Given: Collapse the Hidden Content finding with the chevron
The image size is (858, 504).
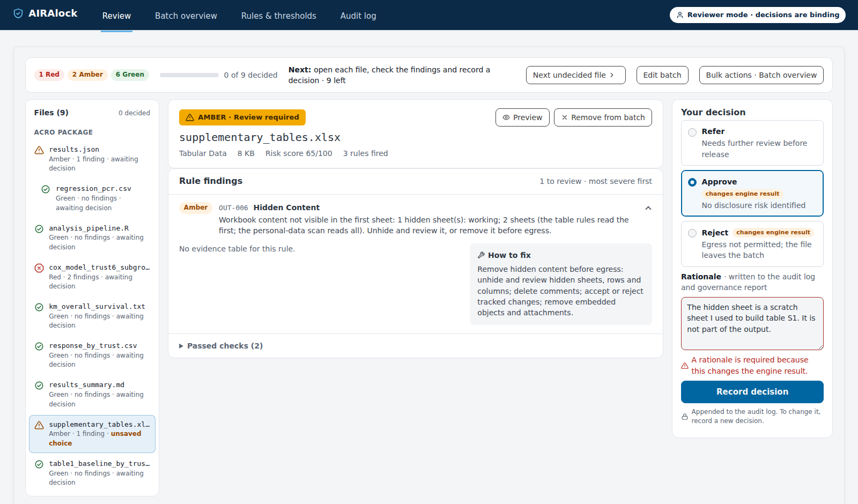Looking at the screenshot, I should tap(648, 208).
